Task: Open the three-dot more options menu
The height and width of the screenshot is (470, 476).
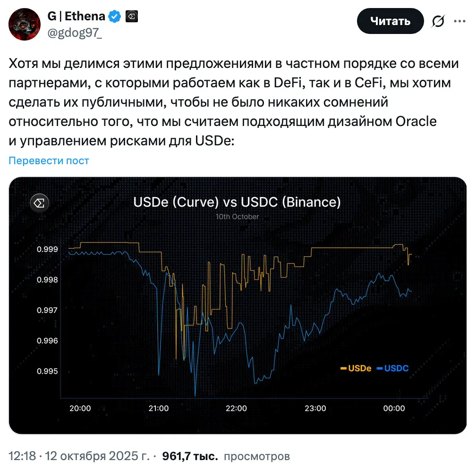Action: coord(459,21)
